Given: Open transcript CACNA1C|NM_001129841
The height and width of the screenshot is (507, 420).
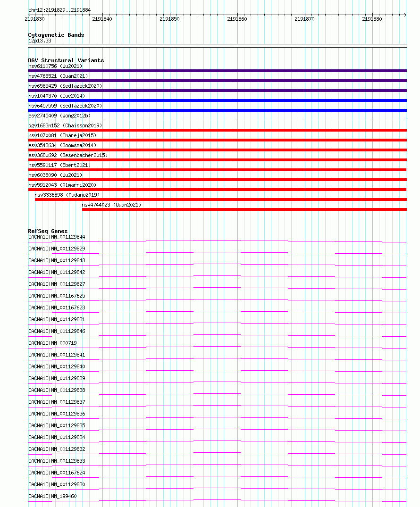Looking at the screenshot, I should point(57,355).
